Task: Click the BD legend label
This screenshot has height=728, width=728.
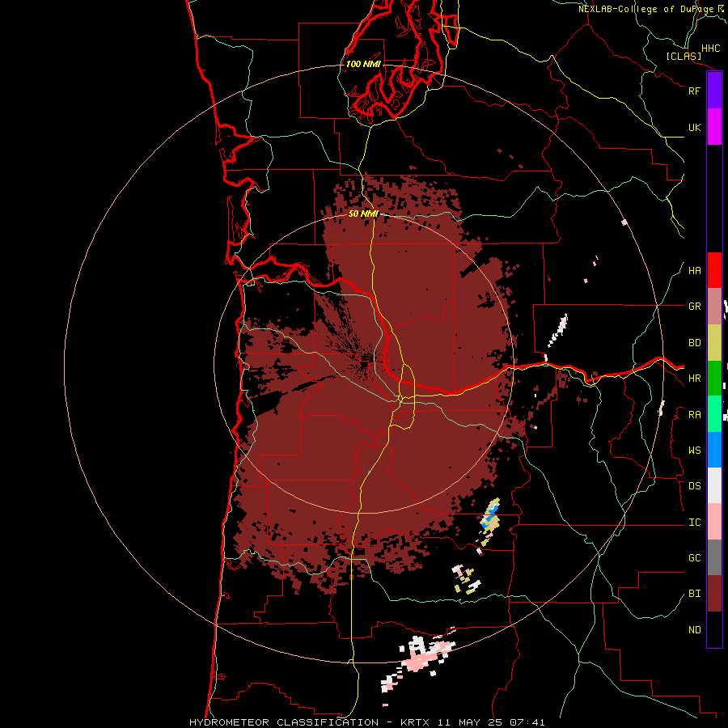Action: 694,343
